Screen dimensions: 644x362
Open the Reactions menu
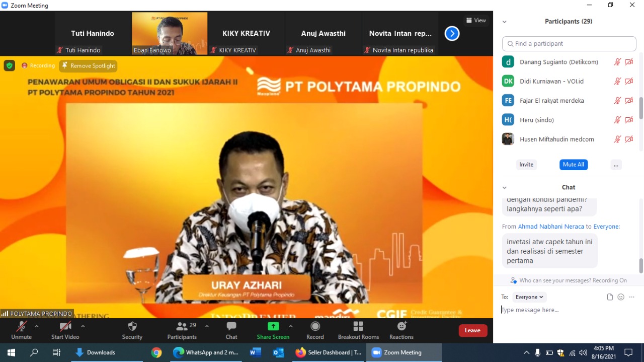(401, 330)
